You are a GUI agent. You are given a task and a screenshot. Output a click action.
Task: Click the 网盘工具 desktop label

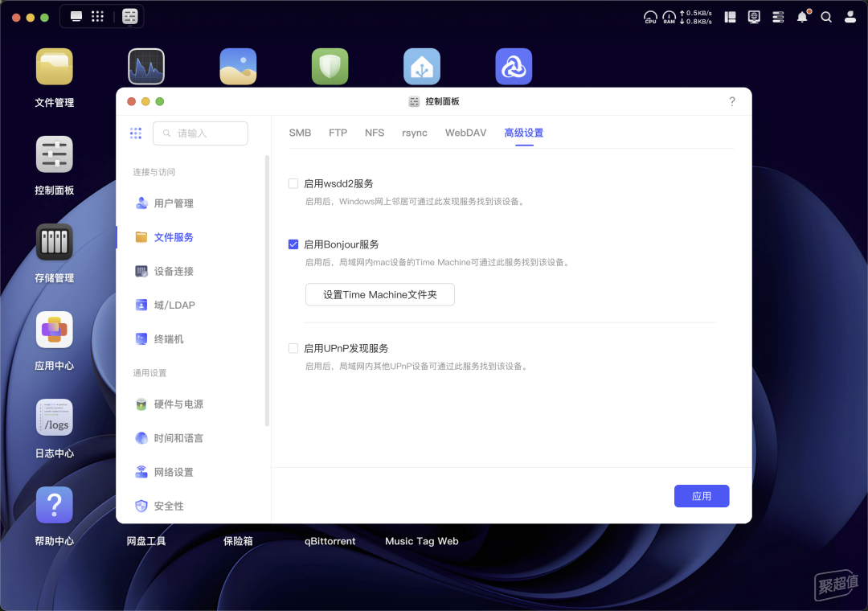point(146,541)
